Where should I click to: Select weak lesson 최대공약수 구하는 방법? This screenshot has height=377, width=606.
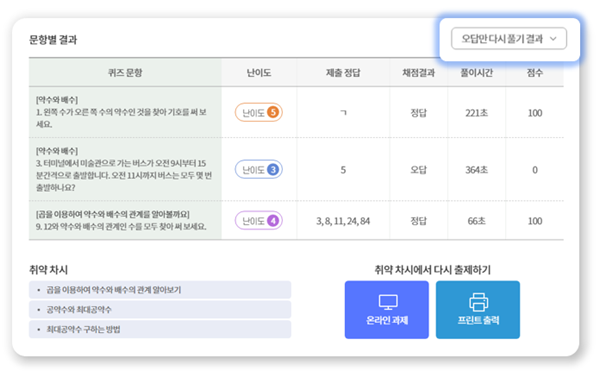[160, 329]
